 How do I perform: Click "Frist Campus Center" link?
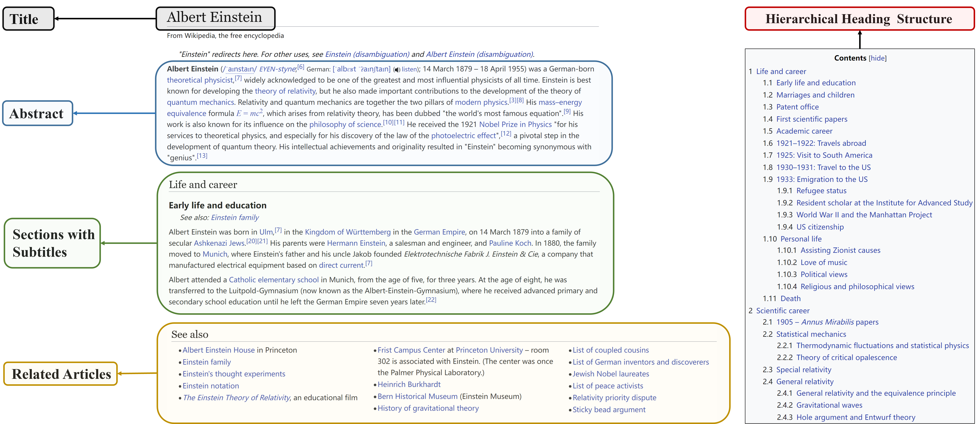(x=411, y=350)
